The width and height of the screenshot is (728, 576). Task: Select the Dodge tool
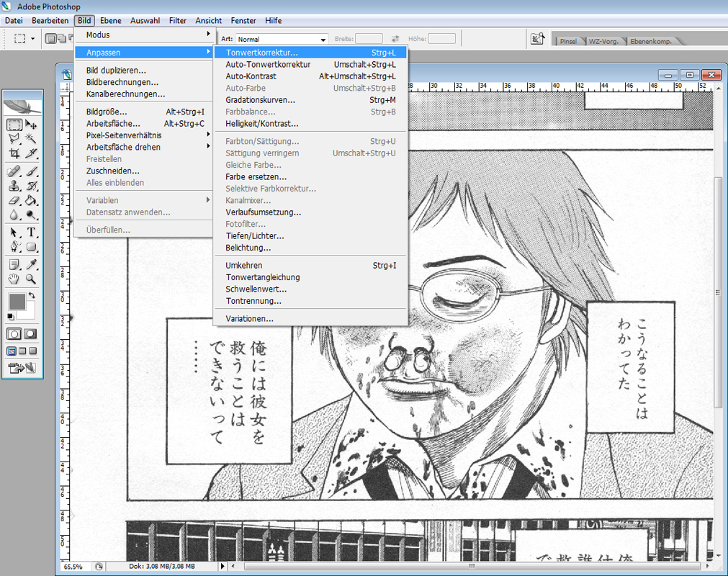coord(31,215)
